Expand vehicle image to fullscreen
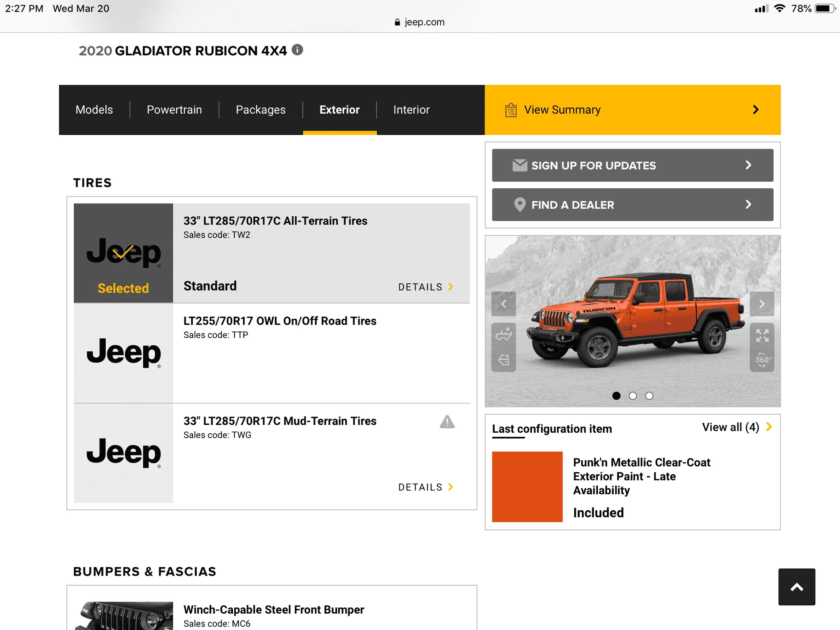This screenshot has width=840, height=630. coord(762,336)
